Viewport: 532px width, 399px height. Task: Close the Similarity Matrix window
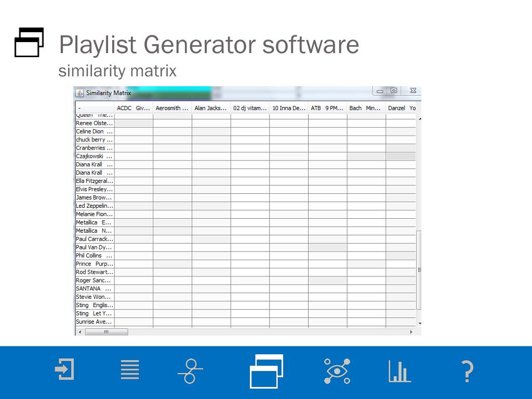tap(413, 90)
